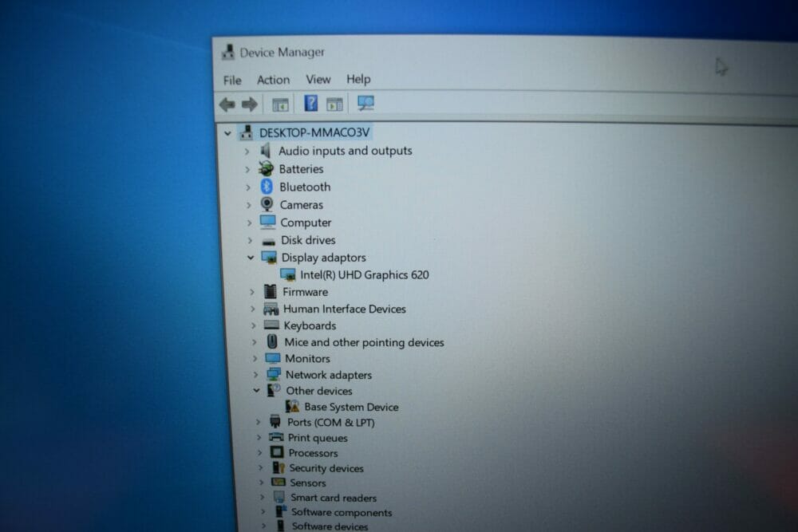798x532 pixels.
Task: Open the Action menu
Action: click(273, 80)
